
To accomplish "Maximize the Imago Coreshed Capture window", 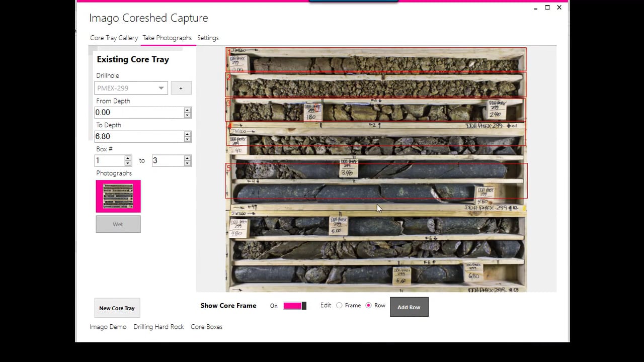I will pos(547,8).
